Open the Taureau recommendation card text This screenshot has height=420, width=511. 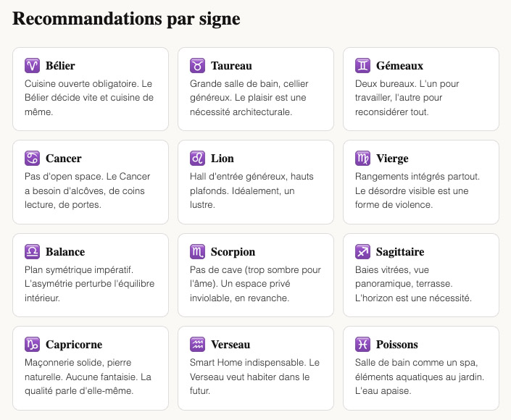(255, 98)
